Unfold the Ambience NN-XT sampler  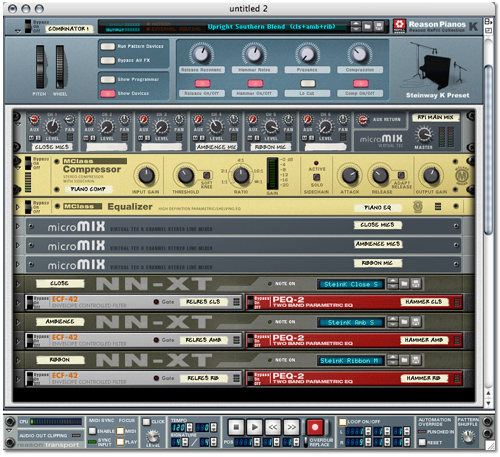coord(18,322)
